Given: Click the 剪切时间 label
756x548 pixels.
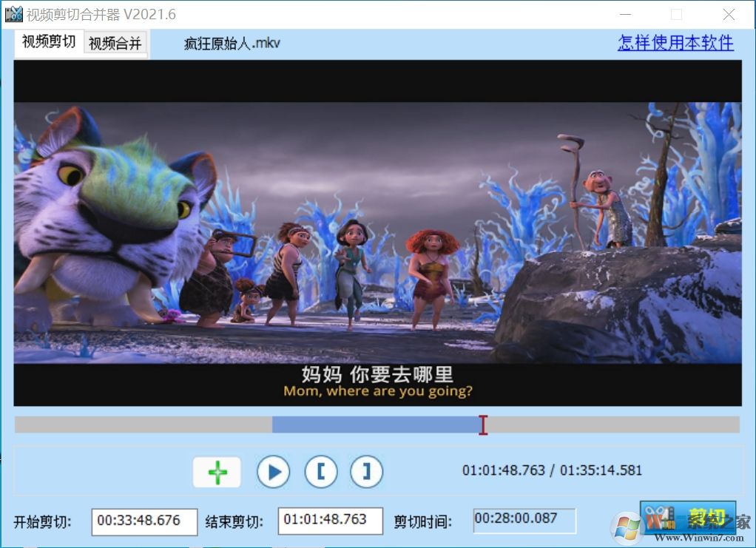Looking at the screenshot, I should 423,522.
